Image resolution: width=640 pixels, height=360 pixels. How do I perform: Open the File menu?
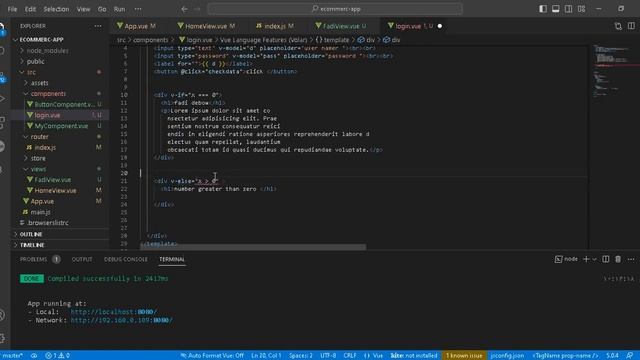[12, 9]
